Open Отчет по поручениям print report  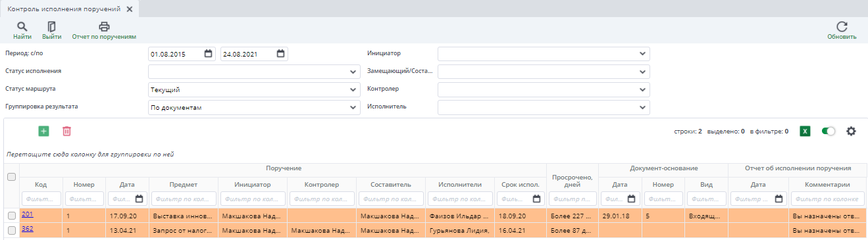click(x=104, y=27)
